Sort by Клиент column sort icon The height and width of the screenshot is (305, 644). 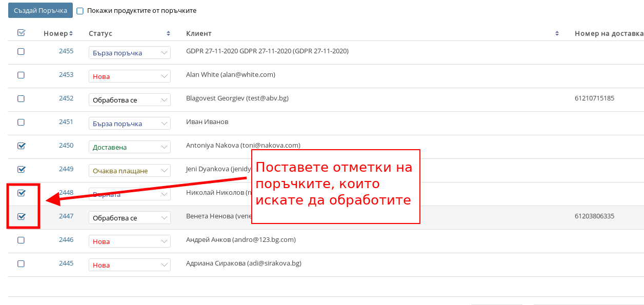point(557,33)
